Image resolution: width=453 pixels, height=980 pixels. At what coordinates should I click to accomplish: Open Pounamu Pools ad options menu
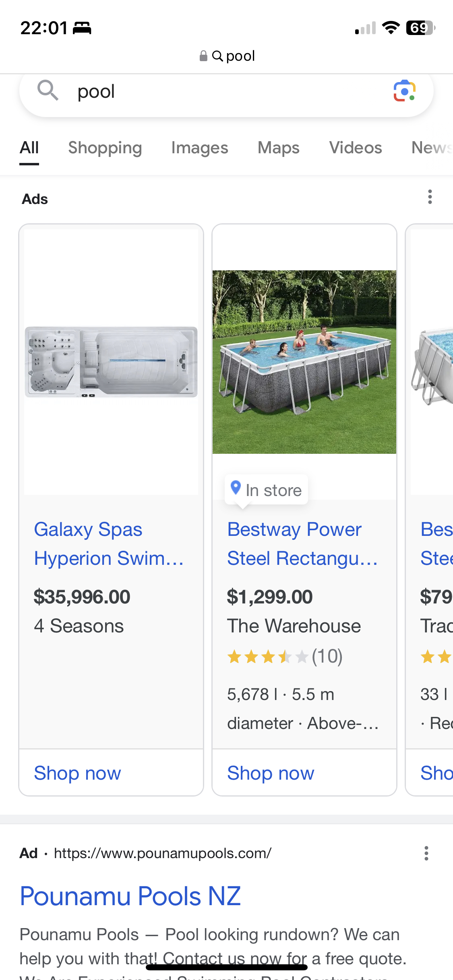click(x=426, y=853)
